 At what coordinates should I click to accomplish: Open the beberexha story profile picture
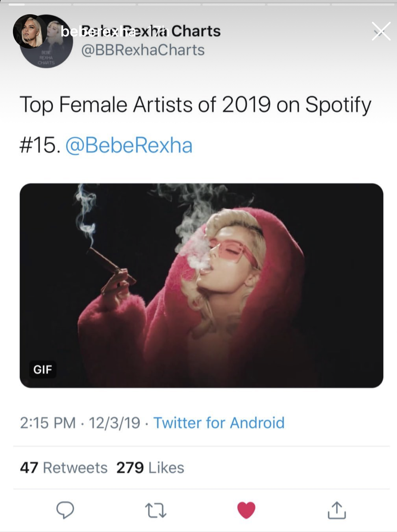tap(28, 31)
